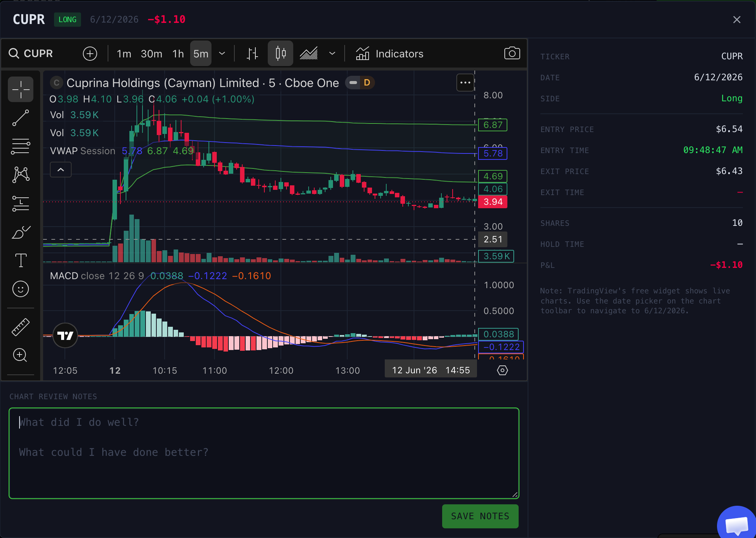
Task: Switch chart to candles style
Action: [280, 54]
